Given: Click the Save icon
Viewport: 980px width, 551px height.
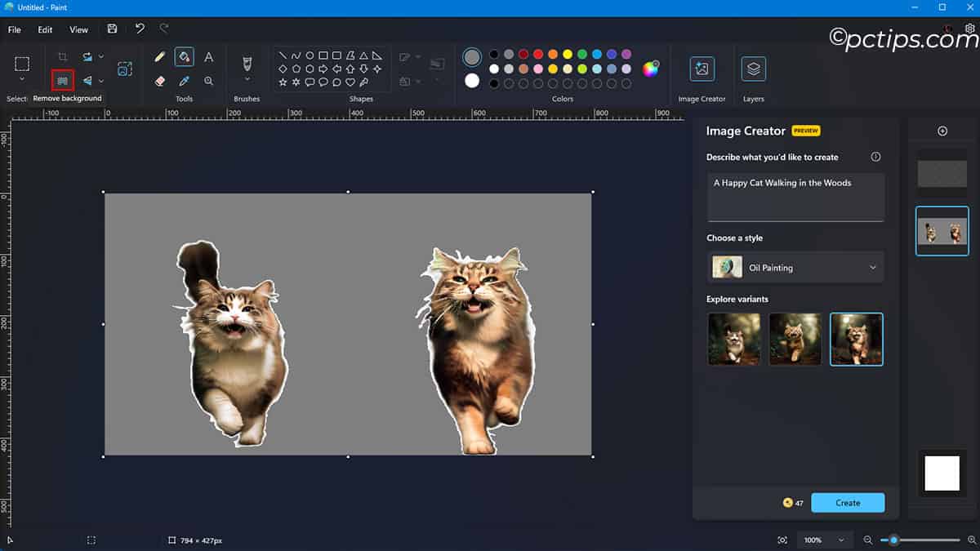Looking at the screenshot, I should [x=112, y=29].
